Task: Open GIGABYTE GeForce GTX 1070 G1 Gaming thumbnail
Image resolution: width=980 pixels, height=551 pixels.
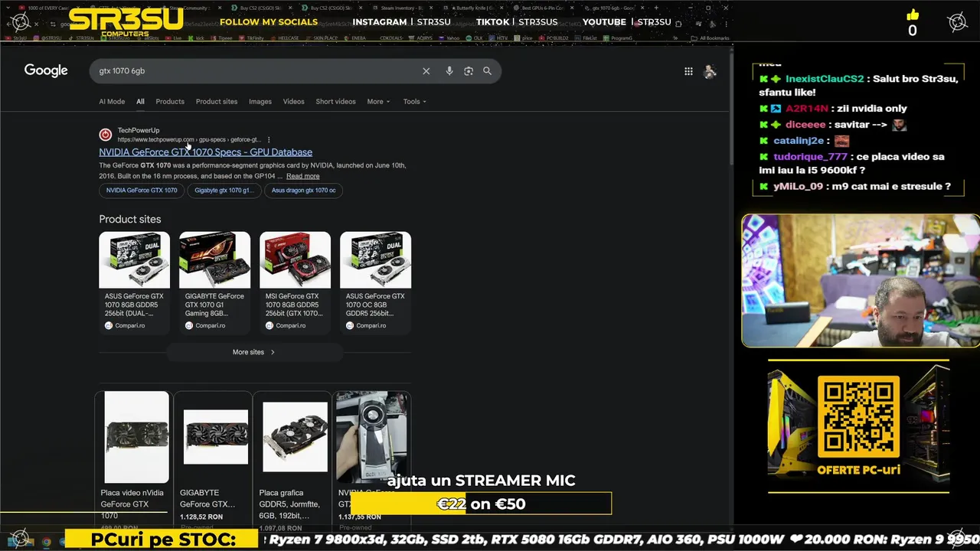Action: coord(214,260)
